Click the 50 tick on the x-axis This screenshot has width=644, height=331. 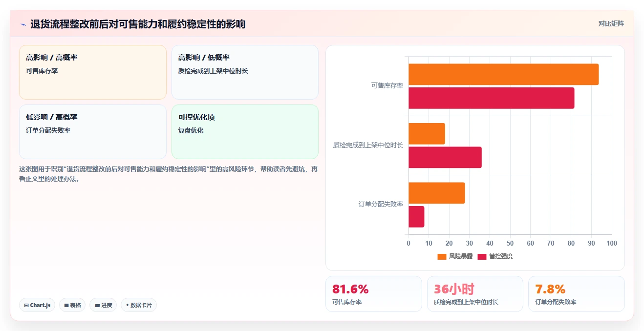point(510,243)
